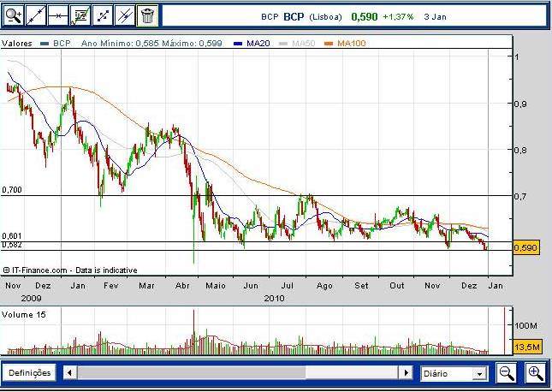Toggle the MA50 moving average legend
552x392 pixels.
point(304,44)
